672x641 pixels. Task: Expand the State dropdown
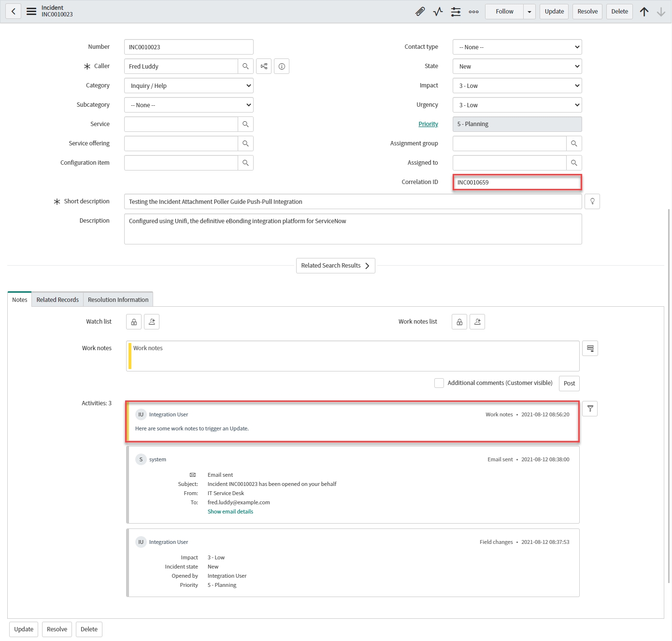[517, 66]
